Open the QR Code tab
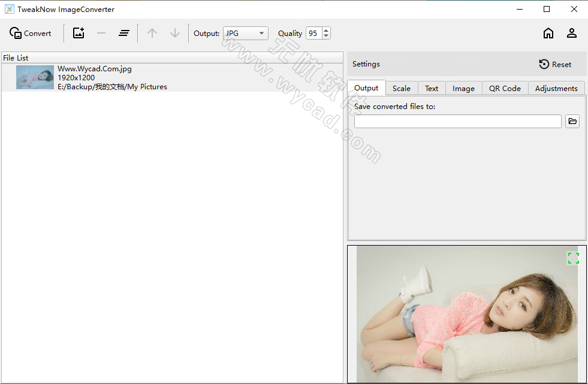The image size is (588, 384). click(505, 87)
